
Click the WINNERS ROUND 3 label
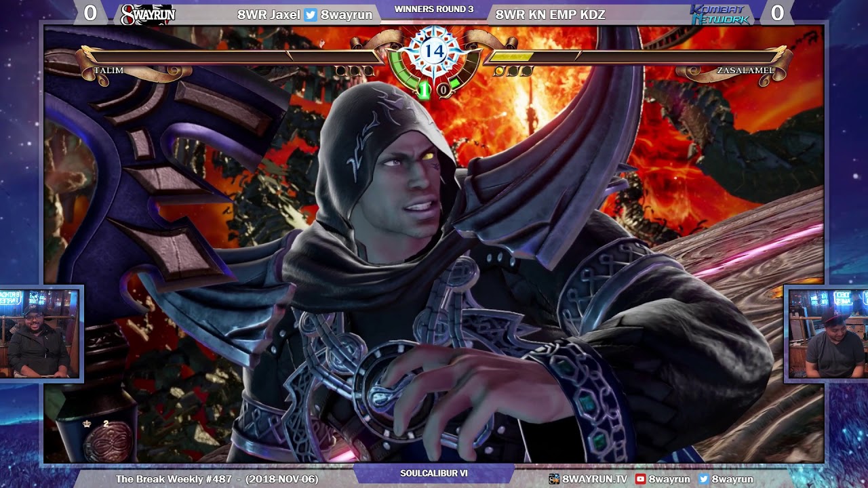pyautogui.click(x=434, y=9)
